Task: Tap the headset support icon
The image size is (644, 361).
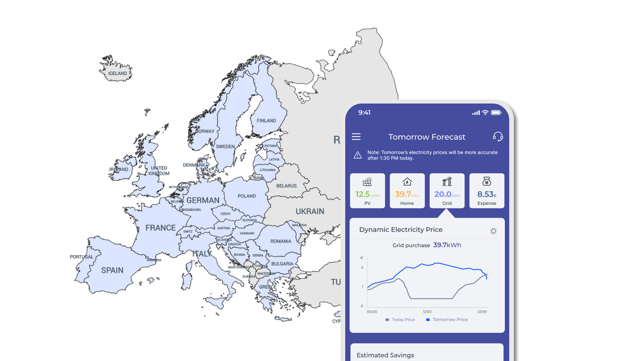Action: 498,137
